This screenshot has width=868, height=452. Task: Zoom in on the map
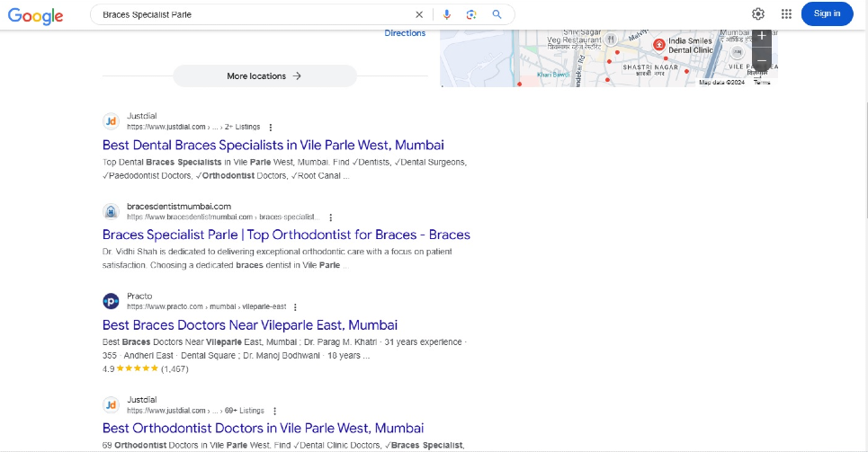(762, 37)
